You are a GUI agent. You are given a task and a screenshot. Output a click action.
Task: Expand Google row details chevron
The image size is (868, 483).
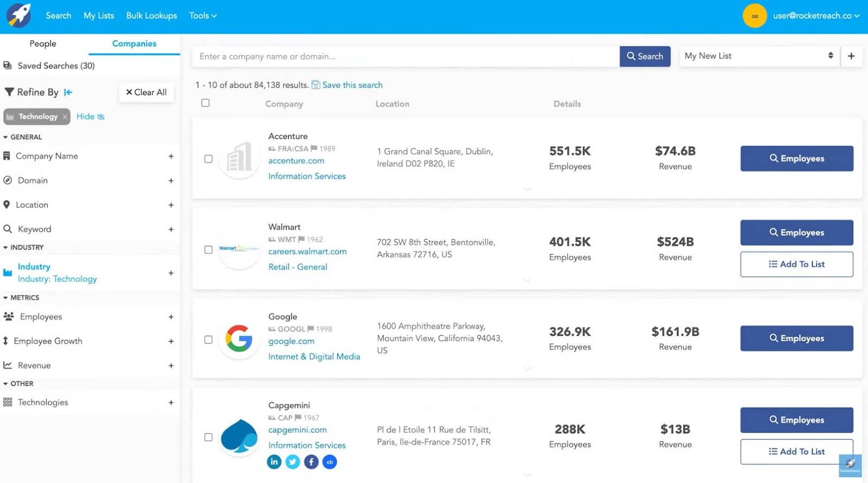pos(527,369)
